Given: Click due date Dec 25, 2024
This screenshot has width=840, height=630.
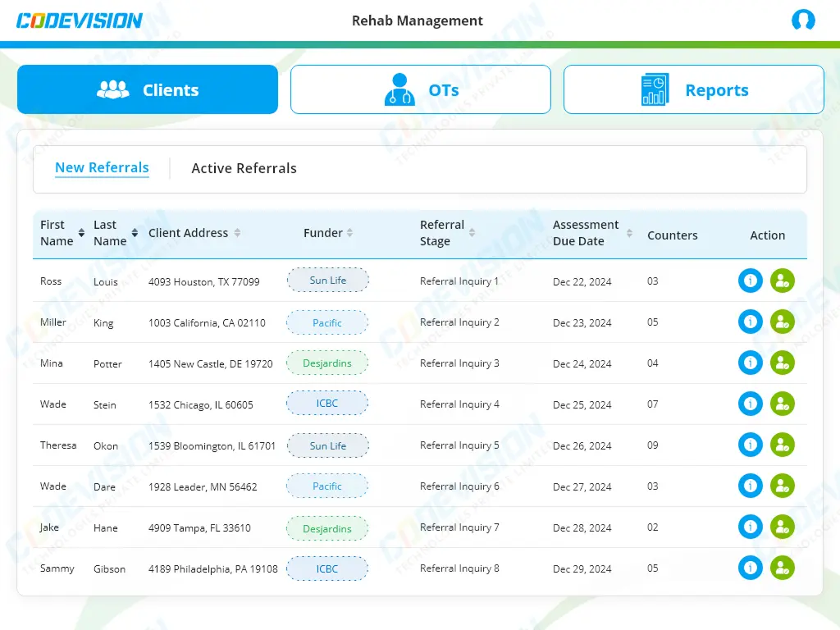Looking at the screenshot, I should click(582, 405).
